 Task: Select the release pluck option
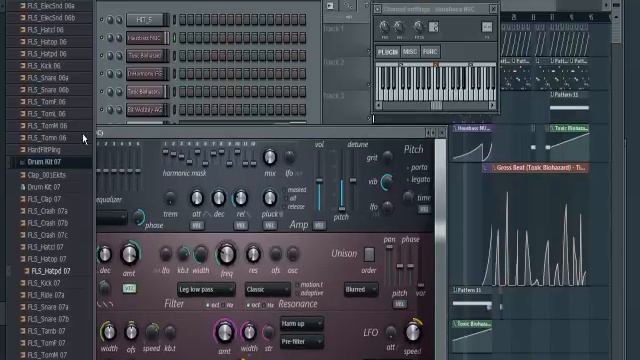tap(293, 207)
